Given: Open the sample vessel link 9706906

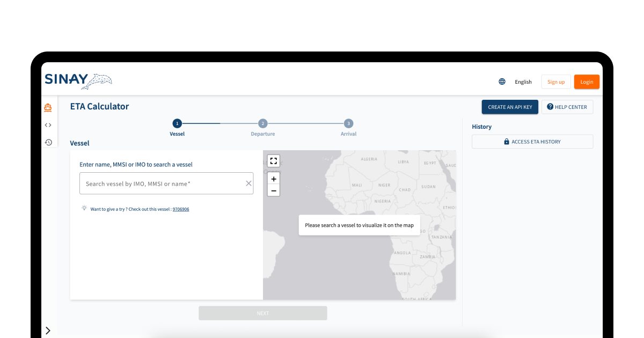Looking at the screenshot, I should point(181,209).
